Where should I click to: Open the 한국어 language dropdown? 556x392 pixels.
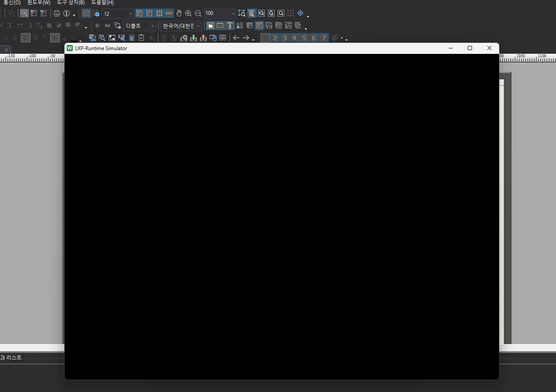tap(181, 26)
